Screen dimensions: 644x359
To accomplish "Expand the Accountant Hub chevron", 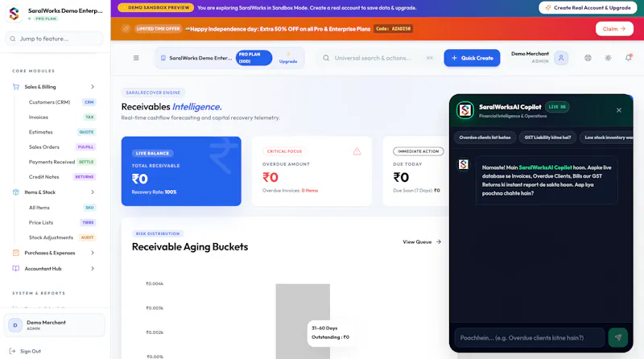I will [93, 269].
